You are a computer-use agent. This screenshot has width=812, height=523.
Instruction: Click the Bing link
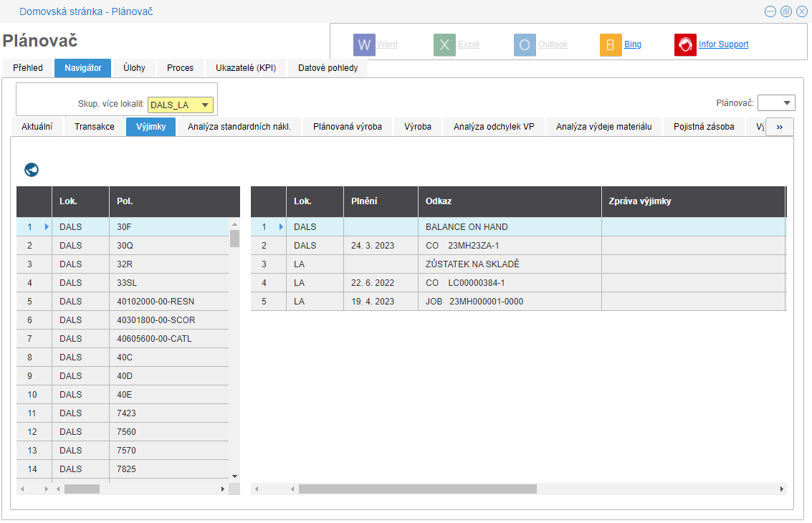pyautogui.click(x=632, y=44)
